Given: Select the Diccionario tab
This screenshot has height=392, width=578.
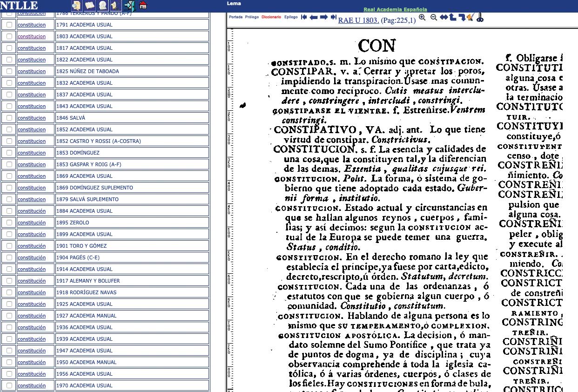Looking at the screenshot, I should click(271, 17).
